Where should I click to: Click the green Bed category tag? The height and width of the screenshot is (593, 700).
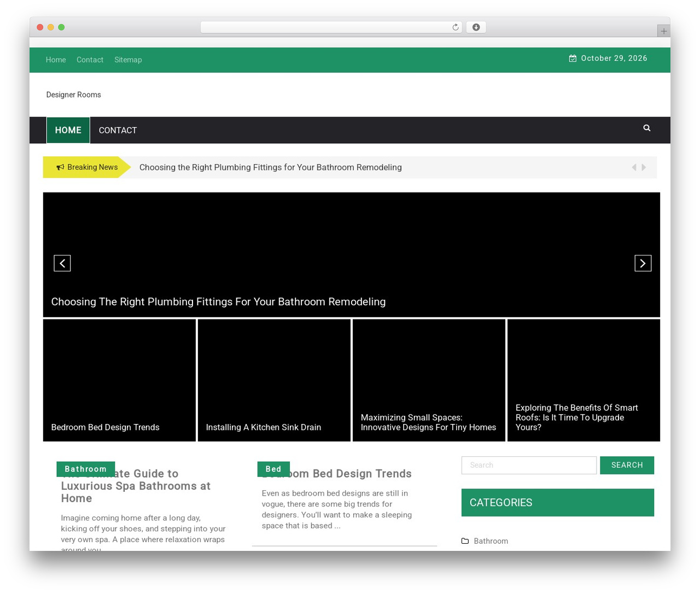tap(273, 469)
